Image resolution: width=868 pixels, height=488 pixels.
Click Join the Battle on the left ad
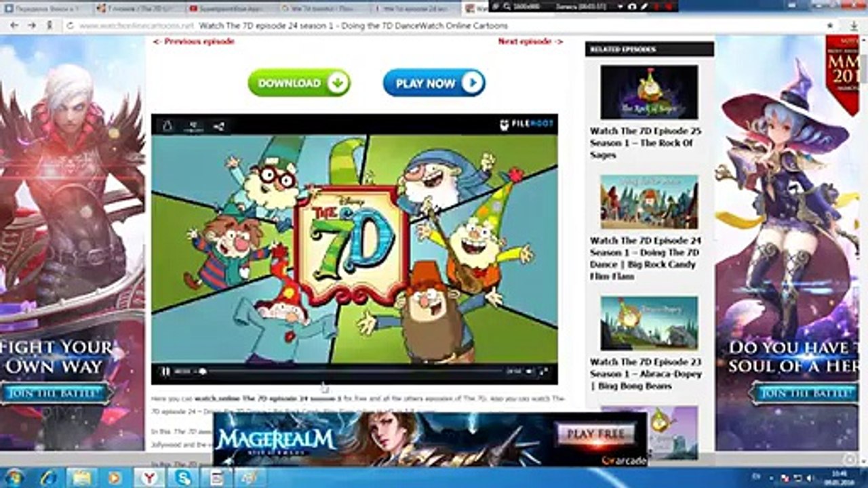[56, 393]
